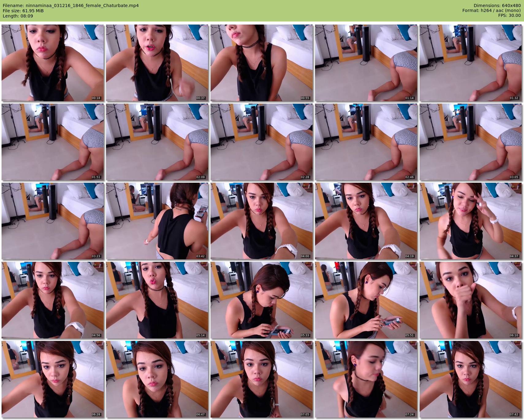This screenshot has width=524, height=420.
Task: Pick the frame marked 05:33
Action: tap(261, 300)
